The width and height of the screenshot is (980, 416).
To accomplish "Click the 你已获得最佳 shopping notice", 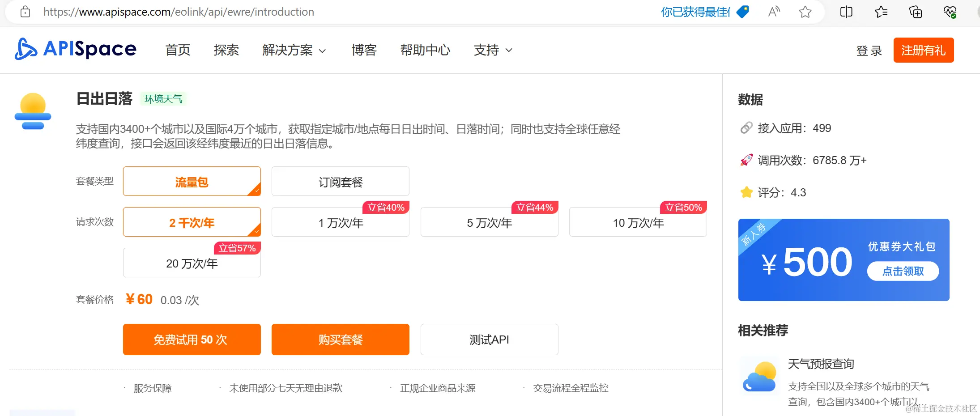I will 695,12.
